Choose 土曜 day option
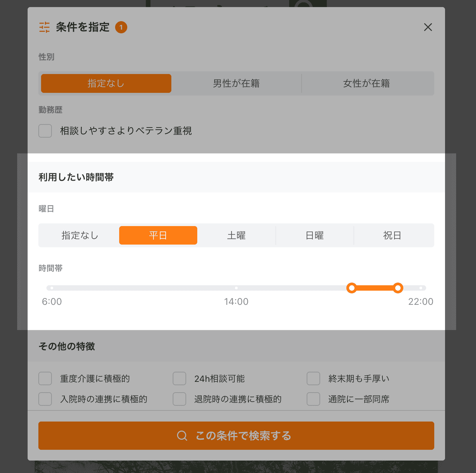This screenshot has width=476, height=473. pos(236,235)
